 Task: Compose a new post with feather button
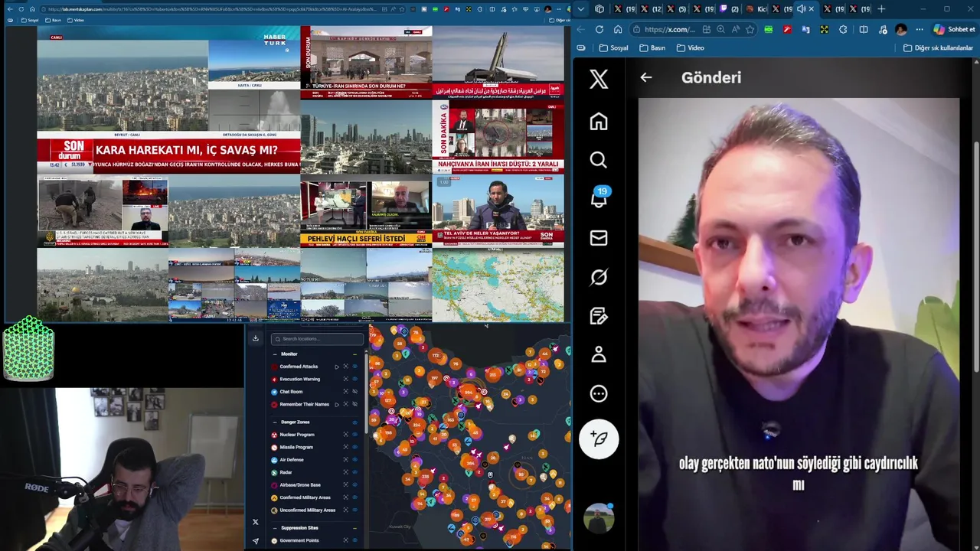[599, 439]
